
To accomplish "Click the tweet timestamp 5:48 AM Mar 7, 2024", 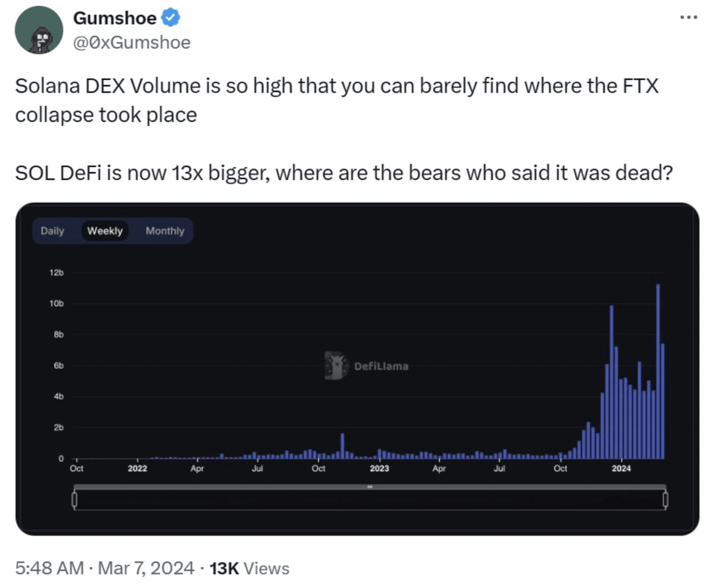I will tap(105, 568).
